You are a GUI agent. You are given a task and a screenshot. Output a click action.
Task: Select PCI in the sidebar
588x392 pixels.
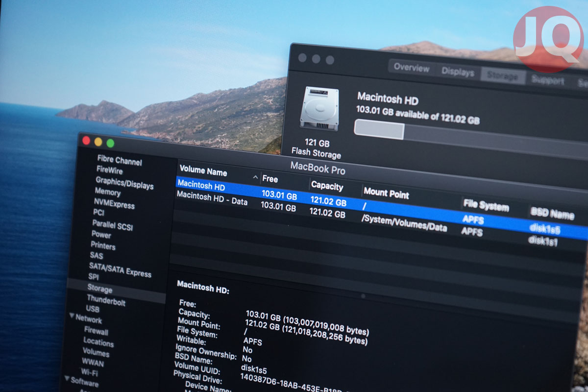pos(98,212)
